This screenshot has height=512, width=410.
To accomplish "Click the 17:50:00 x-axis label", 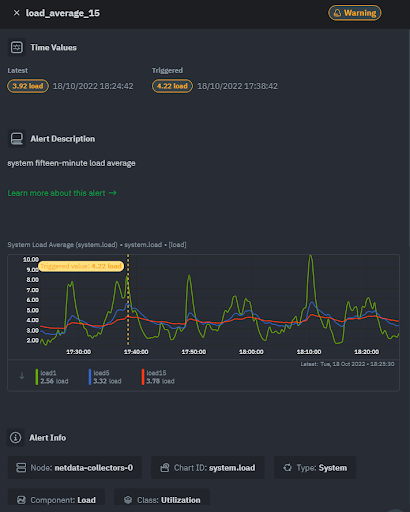I will (x=194, y=352).
